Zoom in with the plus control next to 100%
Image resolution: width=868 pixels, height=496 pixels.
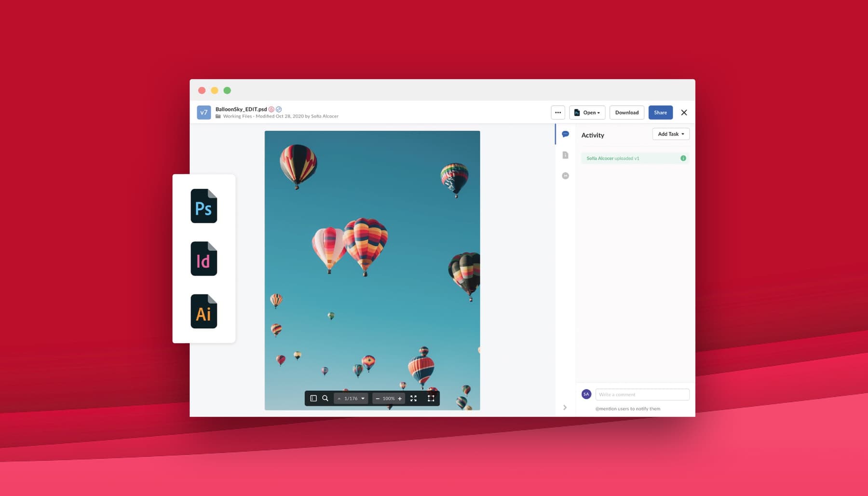click(x=401, y=398)
